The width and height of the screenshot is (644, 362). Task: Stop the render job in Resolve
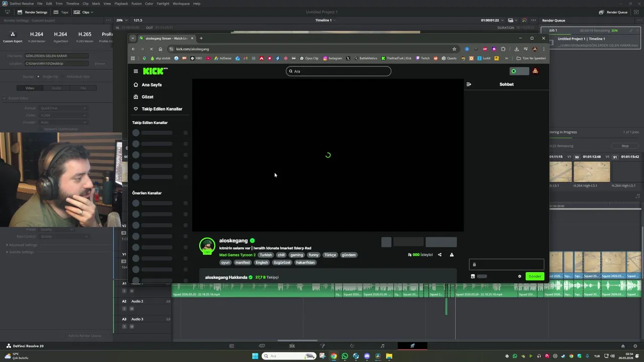(x=625, y=146)
